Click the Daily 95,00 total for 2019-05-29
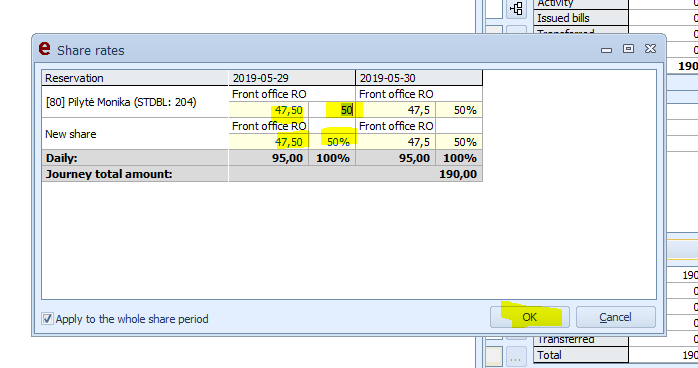698x368 pixels. pos(287,158)
